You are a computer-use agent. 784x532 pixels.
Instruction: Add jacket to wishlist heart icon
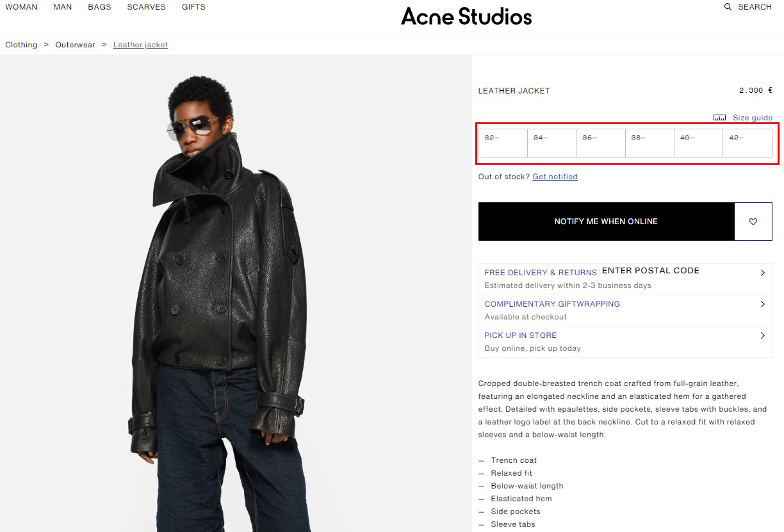click(753, 222)
